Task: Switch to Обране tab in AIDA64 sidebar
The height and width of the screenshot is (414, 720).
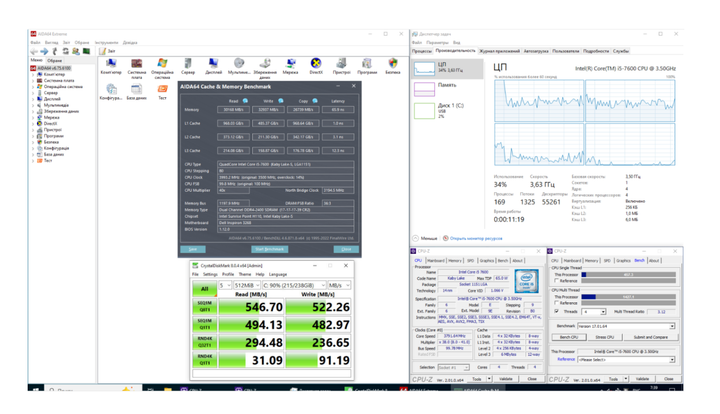Action: click(54, 61)
